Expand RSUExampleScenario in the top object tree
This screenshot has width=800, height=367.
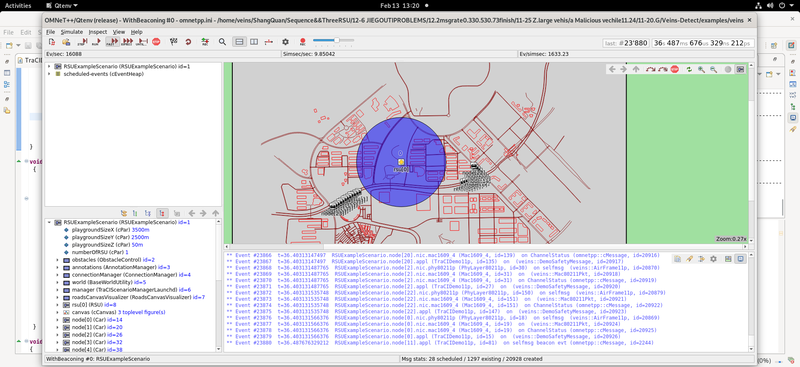point(49,66)
